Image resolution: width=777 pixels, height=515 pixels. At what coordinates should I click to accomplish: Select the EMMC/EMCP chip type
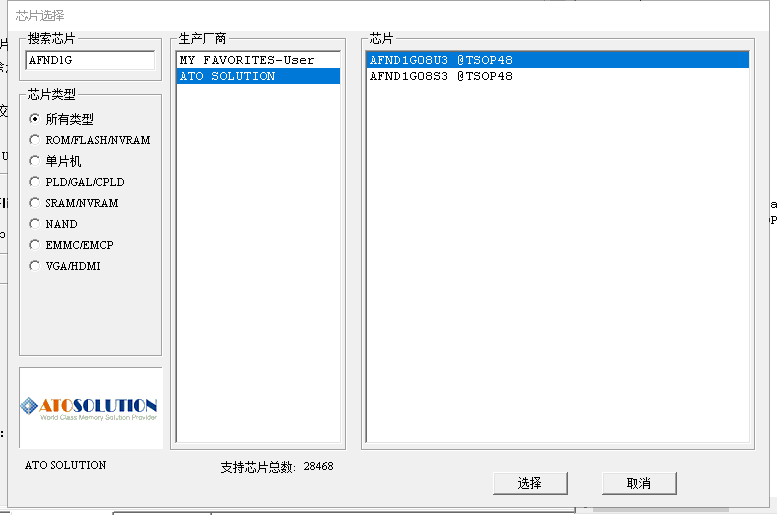[35, 245]
